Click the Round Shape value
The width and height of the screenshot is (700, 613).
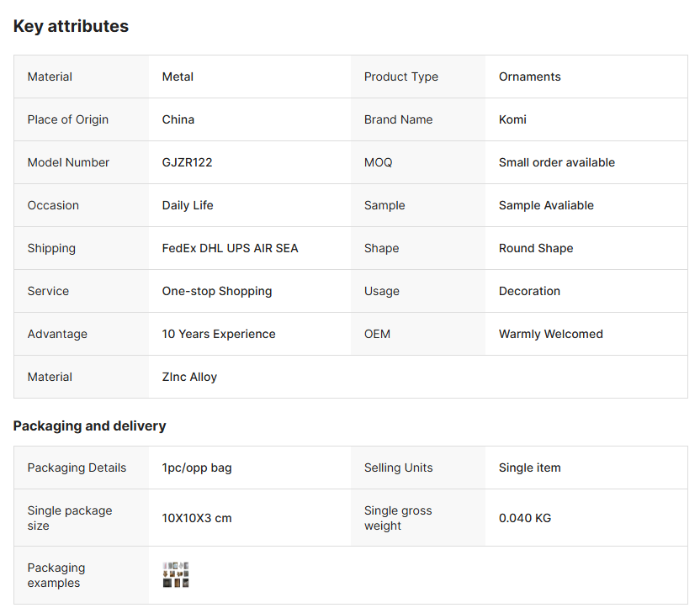pyautogui.click(x=536, y=248)
